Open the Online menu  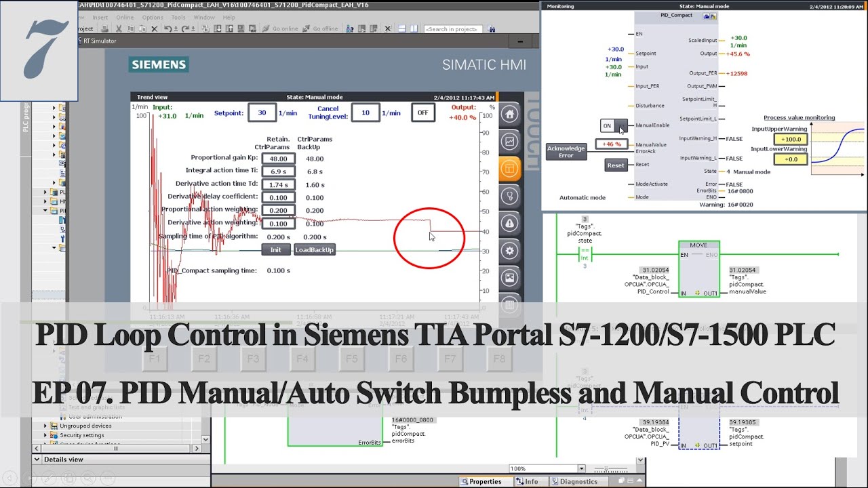(x=125, y=18)
